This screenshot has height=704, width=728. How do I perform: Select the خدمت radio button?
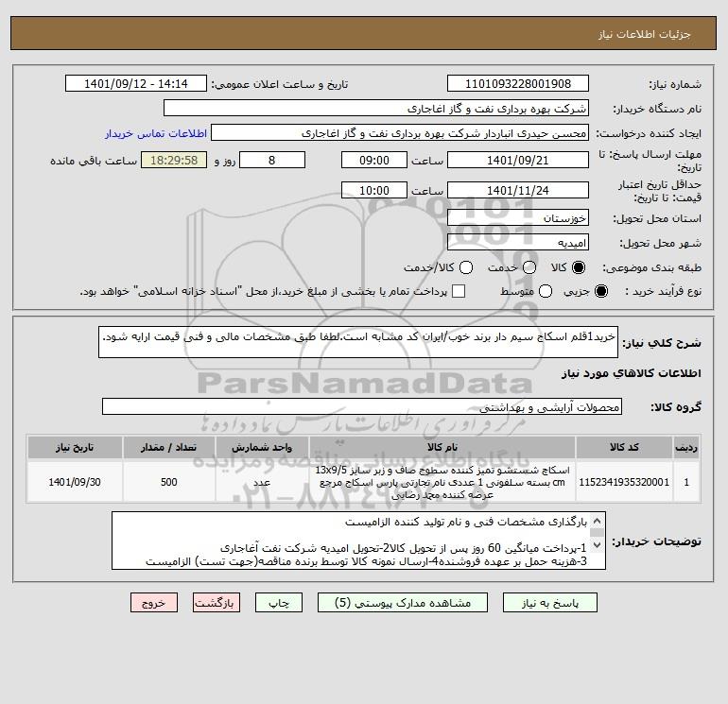tap(529, 267)
